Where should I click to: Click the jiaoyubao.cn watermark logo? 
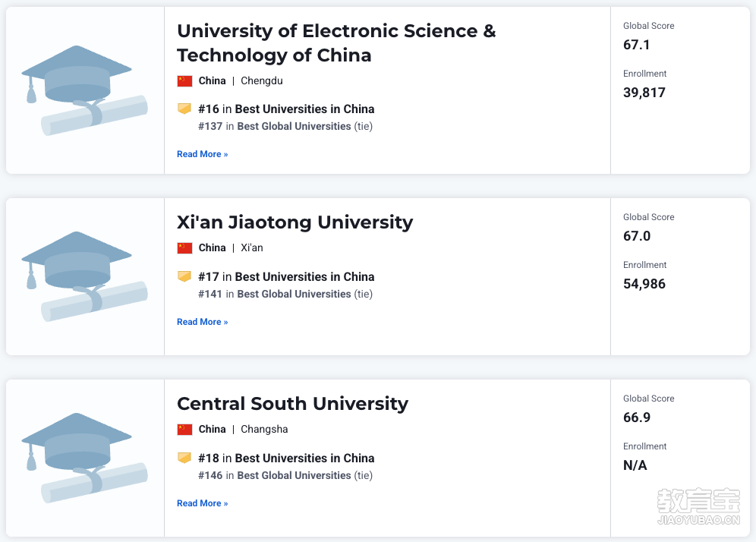pos(698,506)
